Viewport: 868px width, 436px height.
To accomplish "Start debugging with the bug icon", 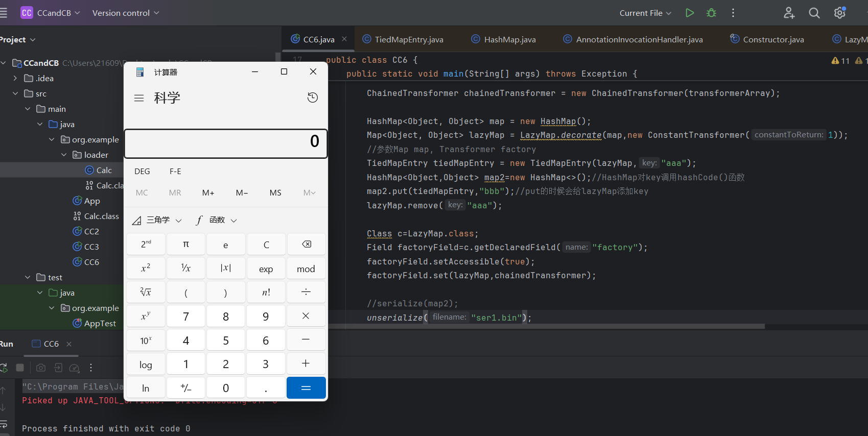I will tap(711, 13).
